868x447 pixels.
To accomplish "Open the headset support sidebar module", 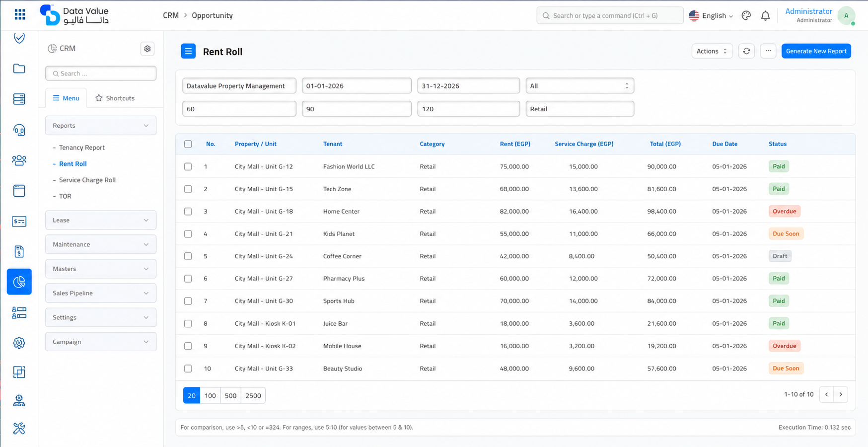I will [19, 130].
